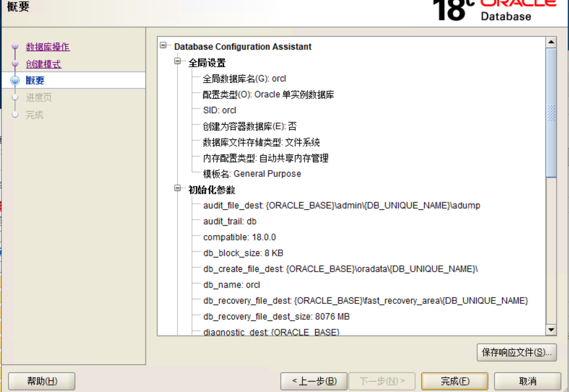The height and width of the screenshot is (392, 569).
Task: Collapse the Database Configuration Assistant root node
Action: point(163,45)
